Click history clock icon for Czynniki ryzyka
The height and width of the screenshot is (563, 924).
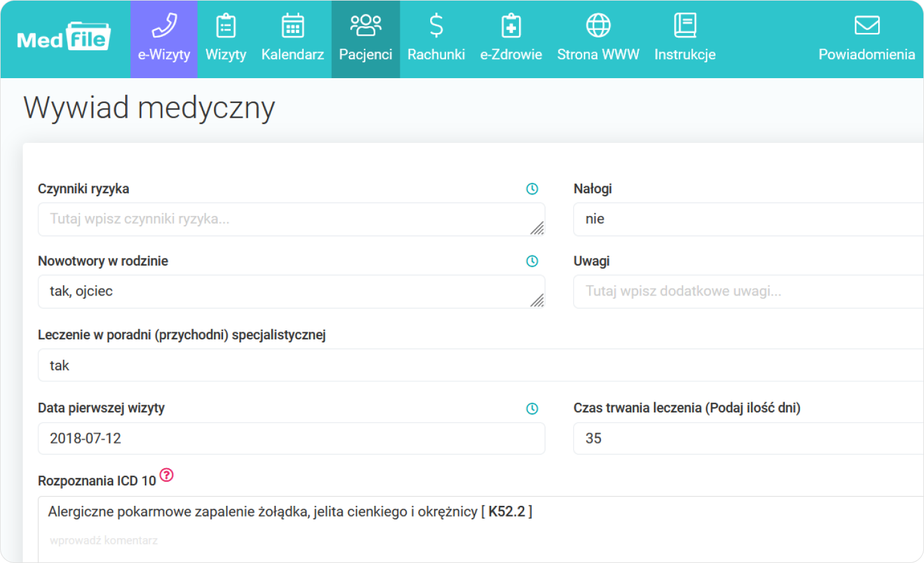point(533,189)
